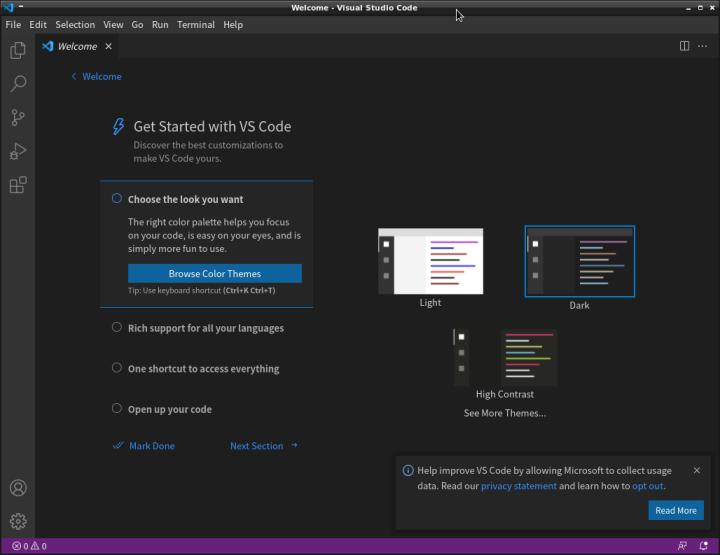720x555 pixels.
Task: Minimize the VS Code window
Action: tap(688, 8)
